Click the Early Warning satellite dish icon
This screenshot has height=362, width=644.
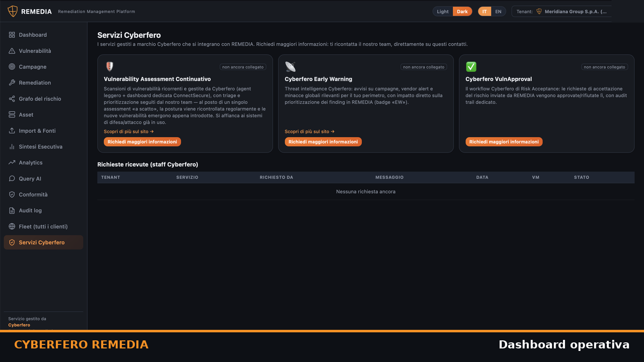[290, 66]
